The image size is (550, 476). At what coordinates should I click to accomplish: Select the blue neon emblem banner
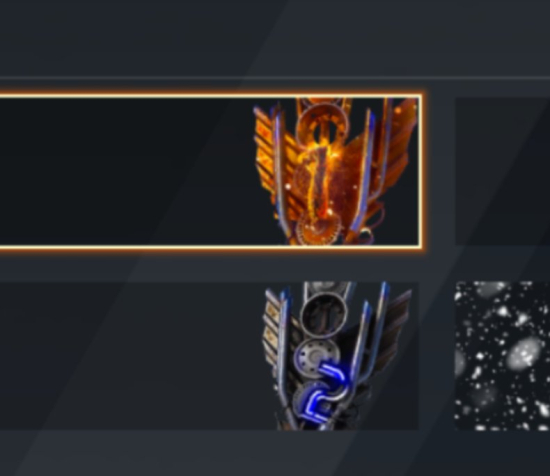209,356
